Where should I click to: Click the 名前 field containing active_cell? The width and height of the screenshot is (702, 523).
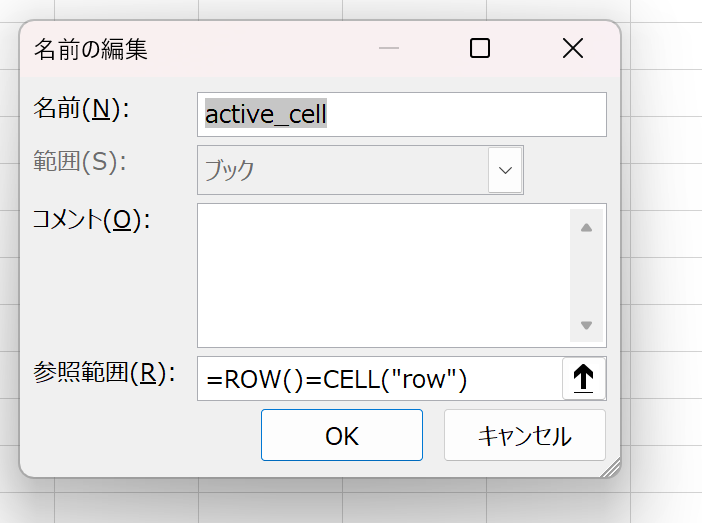tap(402, 115)
